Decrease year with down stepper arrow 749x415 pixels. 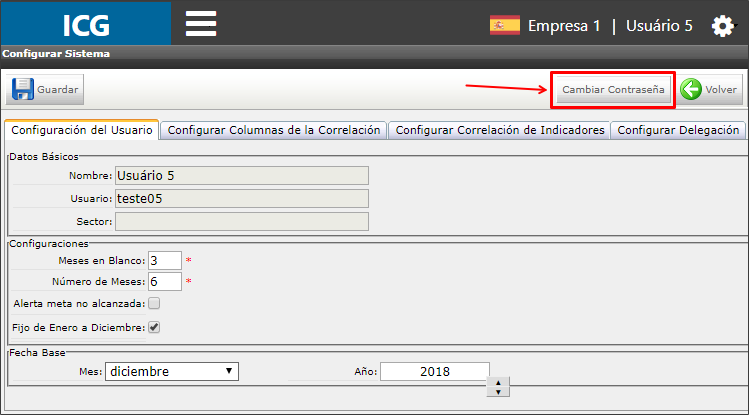tap(498, 392)
